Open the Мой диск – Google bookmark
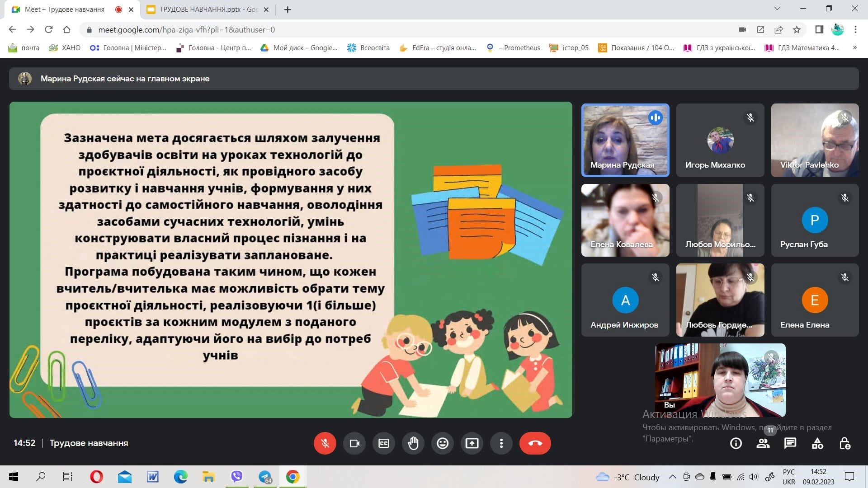The width and height of the screenshot is (868, 488). tap(299, 48)
